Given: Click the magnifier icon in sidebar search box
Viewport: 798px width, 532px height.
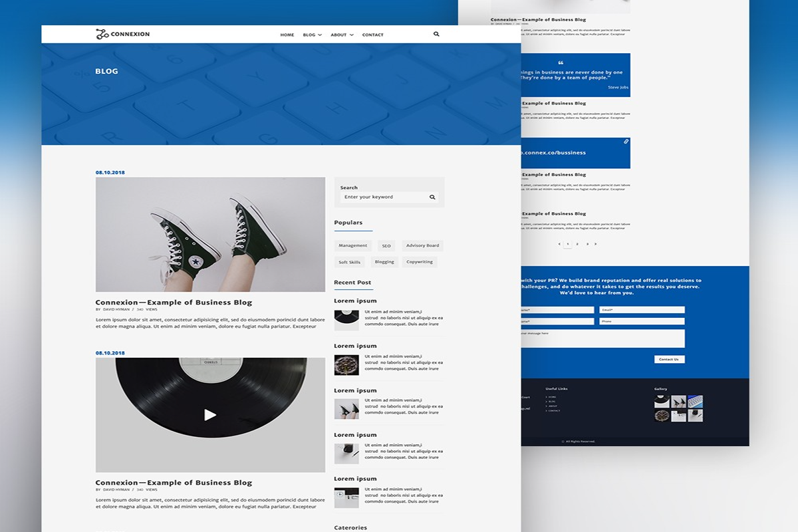Looking at the screenshot, I should (x=432, y=197).
